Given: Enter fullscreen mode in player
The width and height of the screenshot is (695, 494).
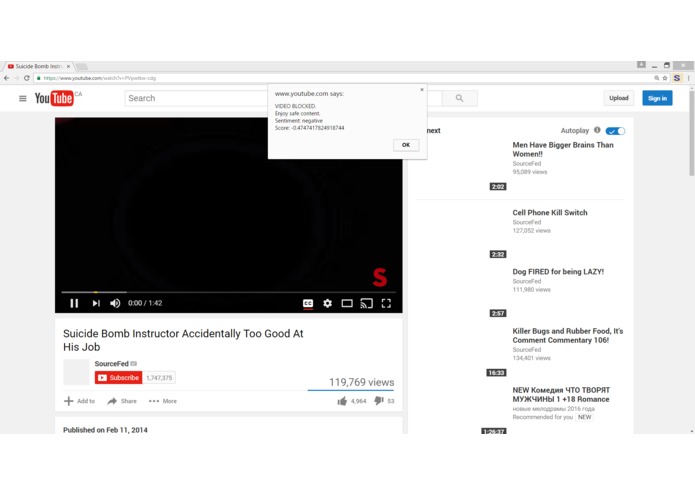Looking at the screenshot, I should point(386,303).
